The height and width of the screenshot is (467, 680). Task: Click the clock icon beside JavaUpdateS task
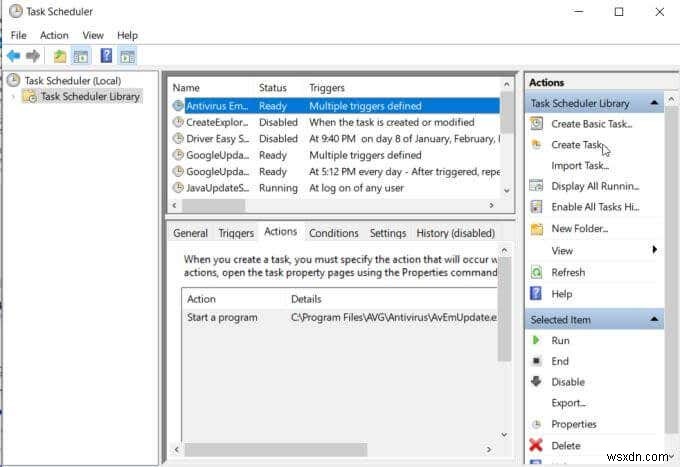coord(178,187)
